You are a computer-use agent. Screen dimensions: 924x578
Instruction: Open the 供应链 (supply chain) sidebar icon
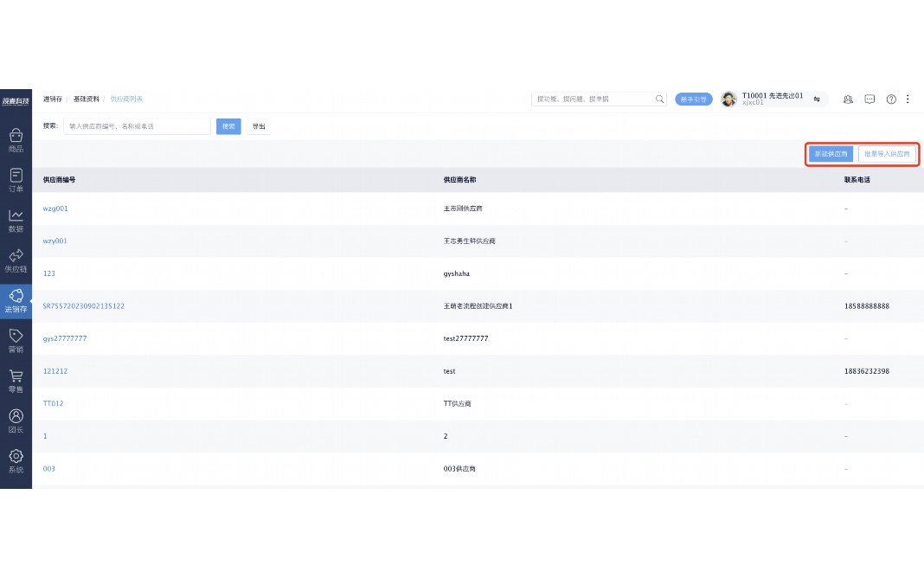pos(16,260)
